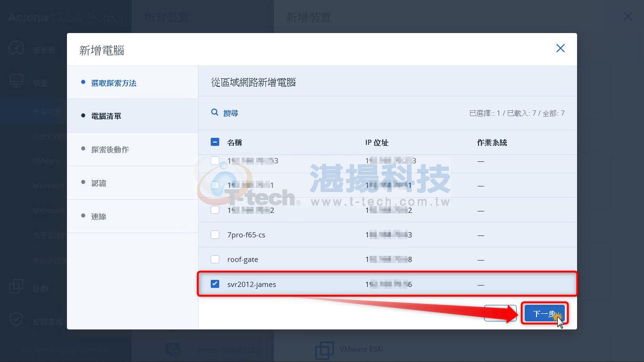Click the 下一步 button
The height and width of the screenshot is (362, 644).
545,313
